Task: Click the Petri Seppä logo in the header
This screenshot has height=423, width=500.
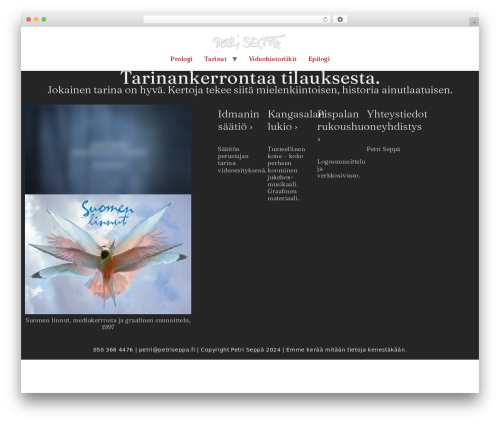Action: point(249,42)
